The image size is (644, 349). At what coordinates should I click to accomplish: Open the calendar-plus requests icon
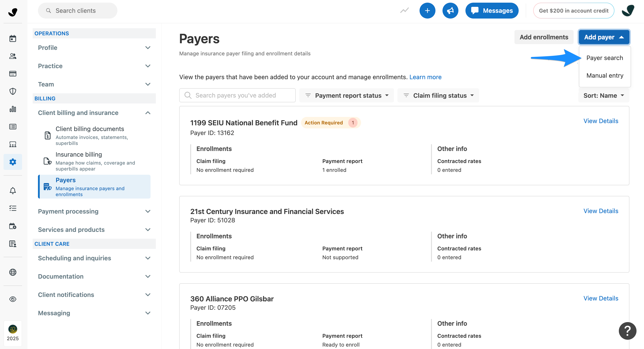point(13,226)
